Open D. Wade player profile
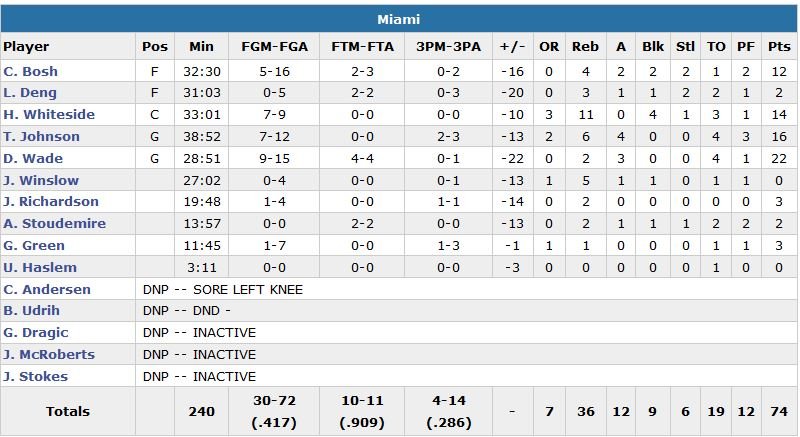 (x=33, y=159)
